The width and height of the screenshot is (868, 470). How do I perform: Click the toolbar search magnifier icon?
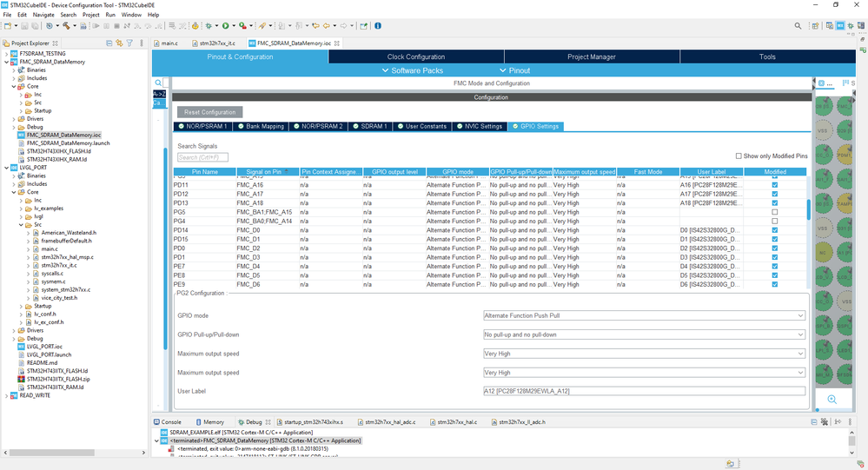click(x=798, y=25)
